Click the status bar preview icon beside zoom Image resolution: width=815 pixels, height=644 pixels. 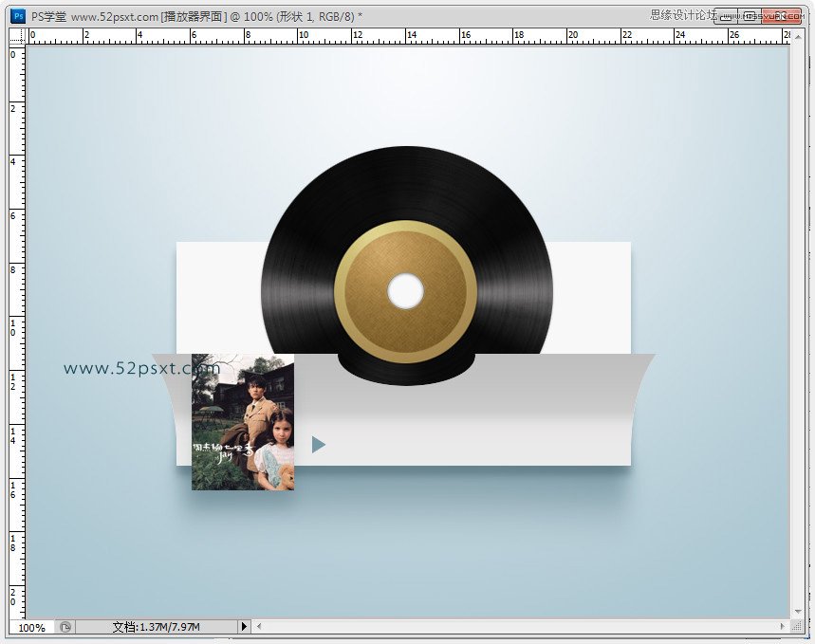click(x=65, y=627)
